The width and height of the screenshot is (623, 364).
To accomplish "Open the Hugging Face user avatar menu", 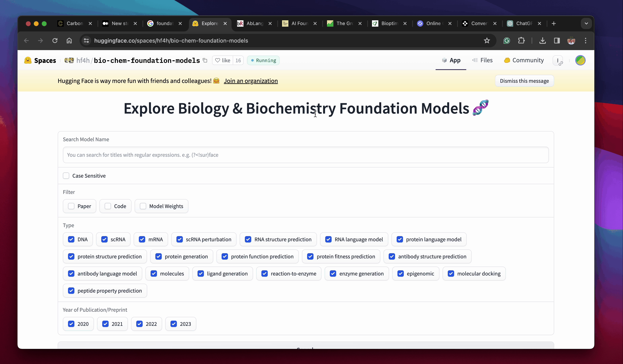I will pyautogui.click(x=580, y=60).
